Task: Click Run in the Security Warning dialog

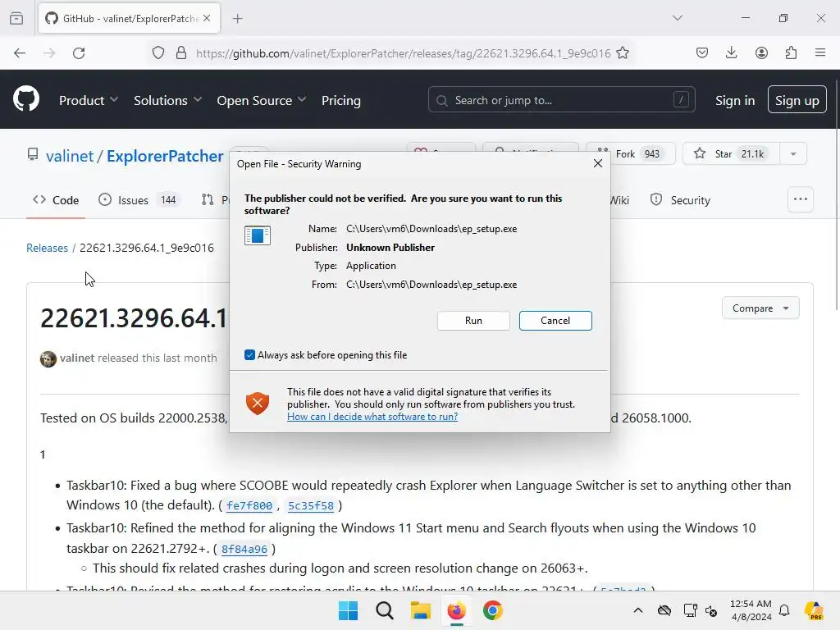Action: pyautogui.click(x=473, y=321)
